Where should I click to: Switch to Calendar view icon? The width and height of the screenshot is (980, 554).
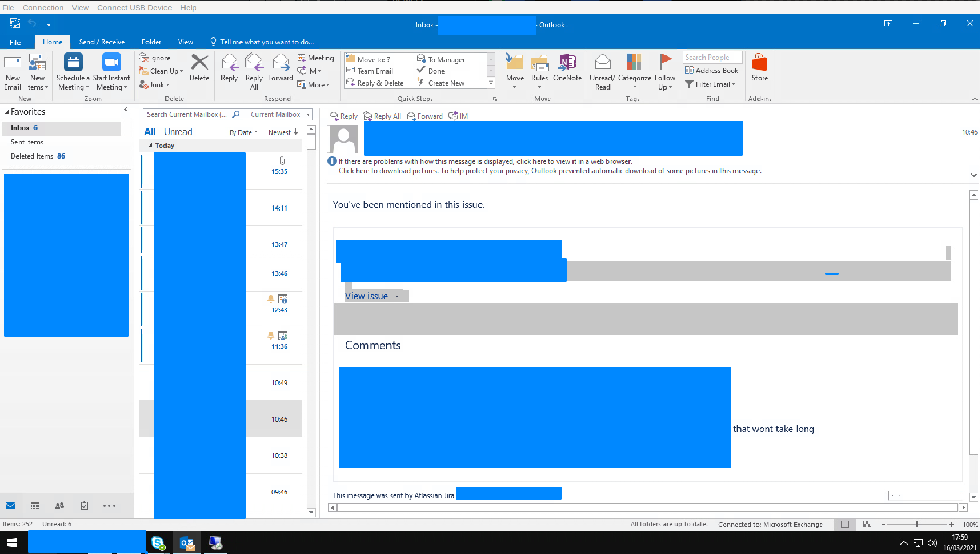coord(35,506)
